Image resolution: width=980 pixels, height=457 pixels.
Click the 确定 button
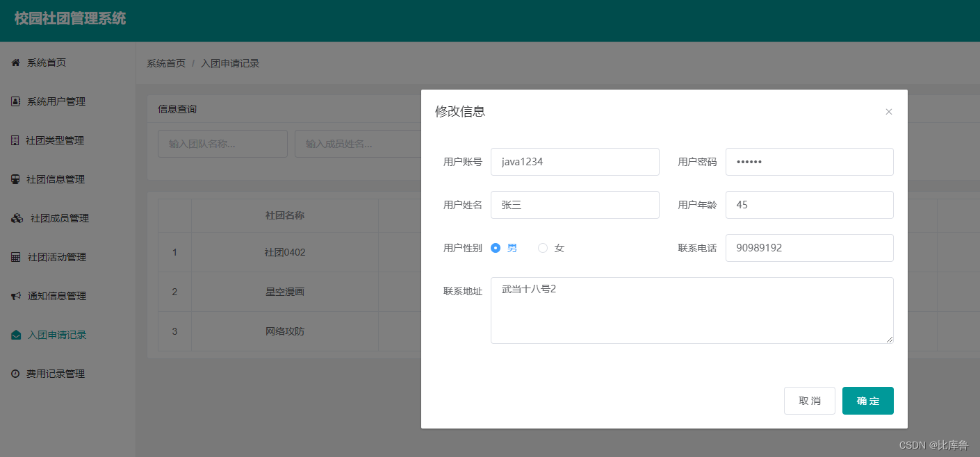[868, 401]
